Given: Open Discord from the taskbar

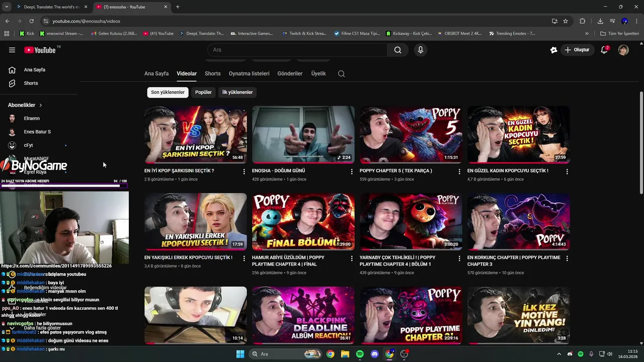Looking at the screenshot, I should coord(374,354).
